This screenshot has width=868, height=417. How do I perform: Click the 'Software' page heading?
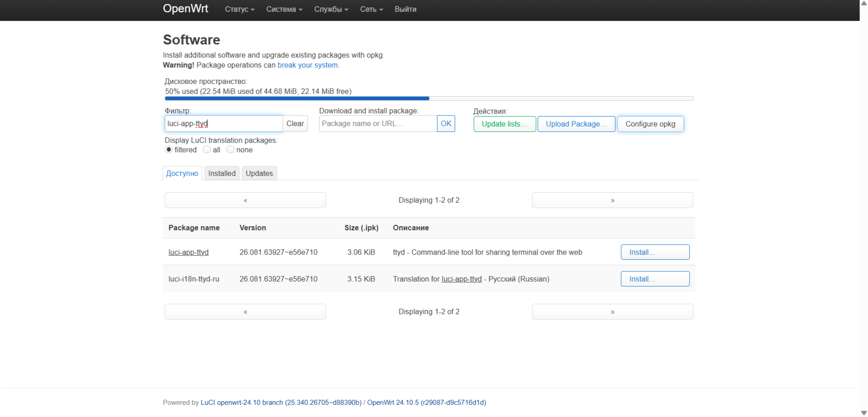(x=192, y=40)
